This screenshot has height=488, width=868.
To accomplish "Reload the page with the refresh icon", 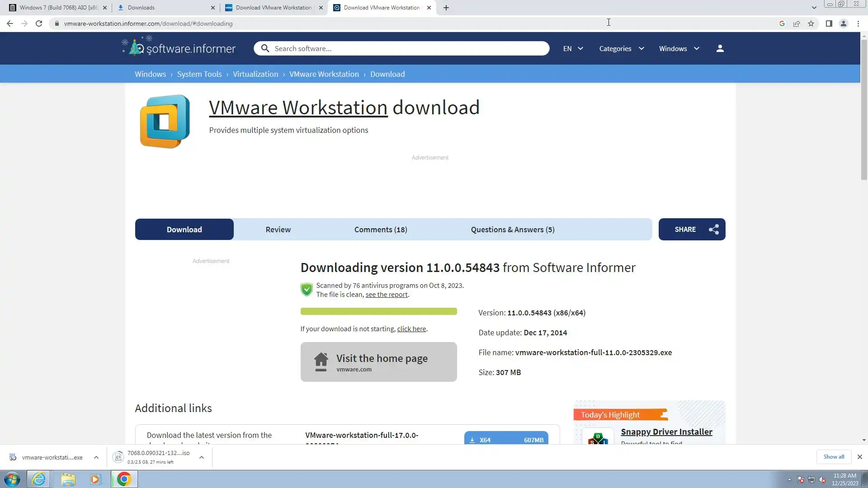I will (x=39, y=23).
